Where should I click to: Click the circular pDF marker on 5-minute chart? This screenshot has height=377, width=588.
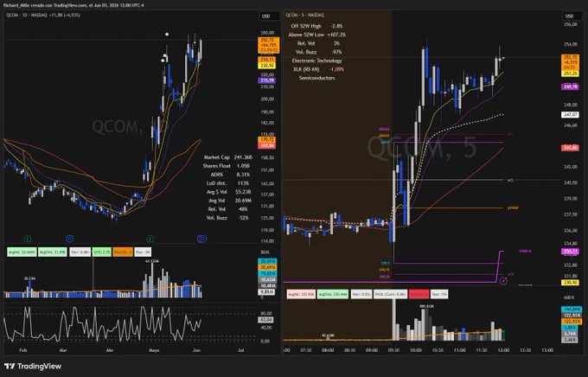(x=503, y=280)
